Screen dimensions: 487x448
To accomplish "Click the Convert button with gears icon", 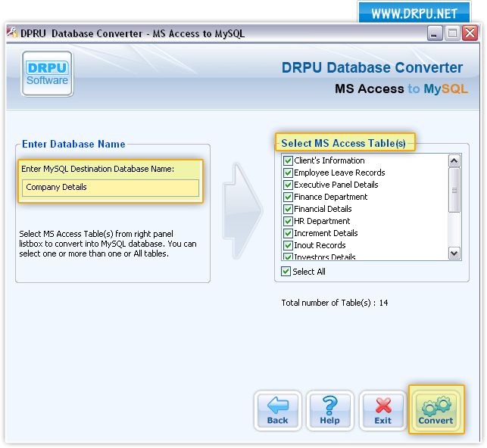I will (436, 410).
